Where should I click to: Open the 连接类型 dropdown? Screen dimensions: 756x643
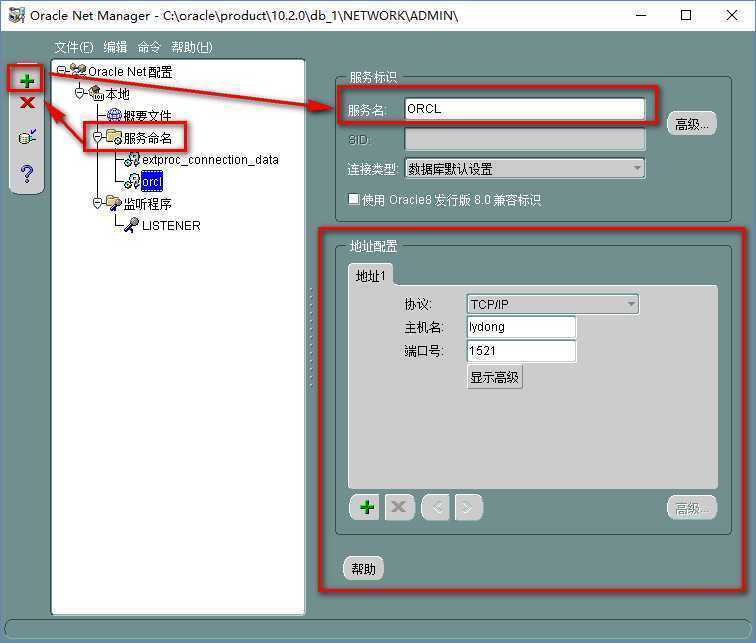point(525,169)
